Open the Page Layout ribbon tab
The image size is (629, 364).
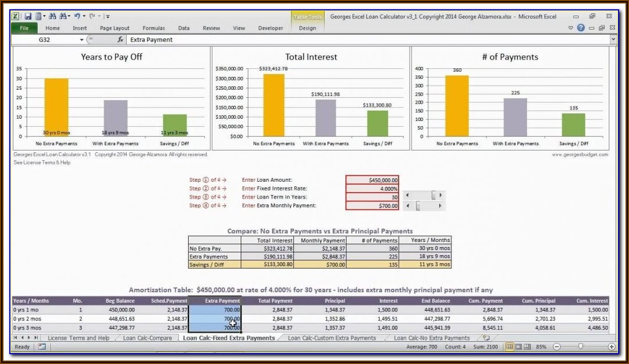click(115, 28)
